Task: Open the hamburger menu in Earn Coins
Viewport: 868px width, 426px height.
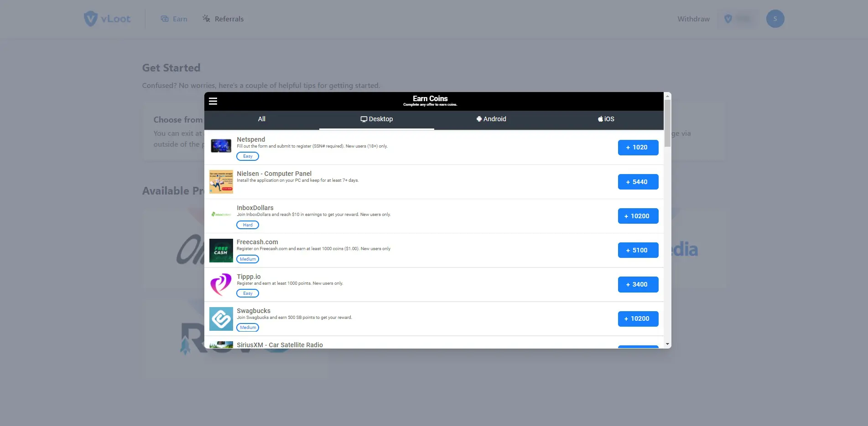Action: [x=213, y=101]
